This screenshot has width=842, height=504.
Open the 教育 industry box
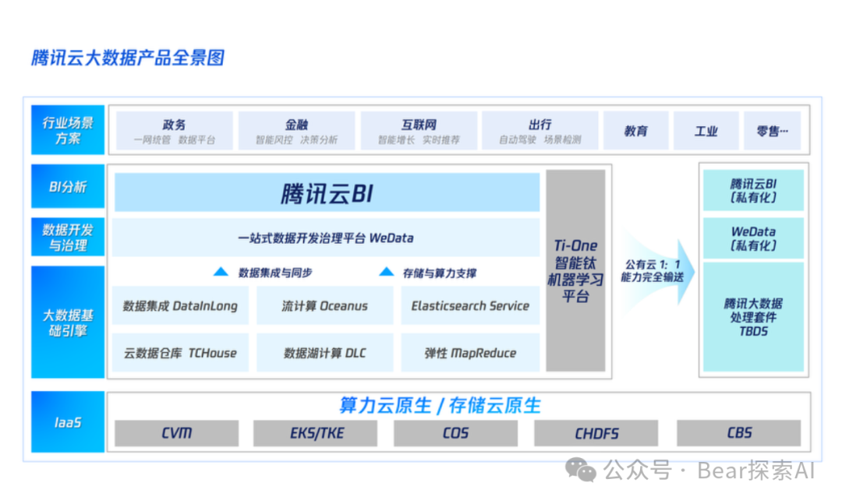pyautogui.click(x=636, y=130)
